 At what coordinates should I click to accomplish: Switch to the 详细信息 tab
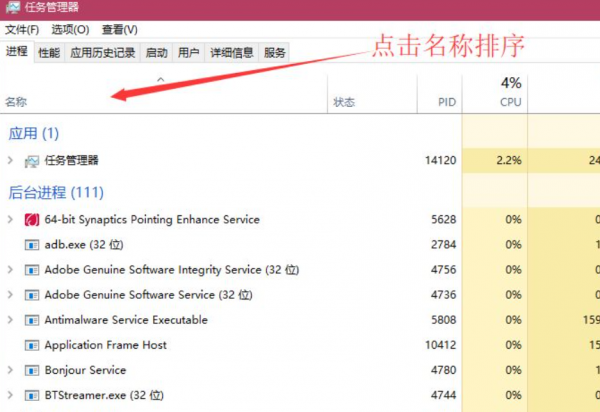pos(232,52)
